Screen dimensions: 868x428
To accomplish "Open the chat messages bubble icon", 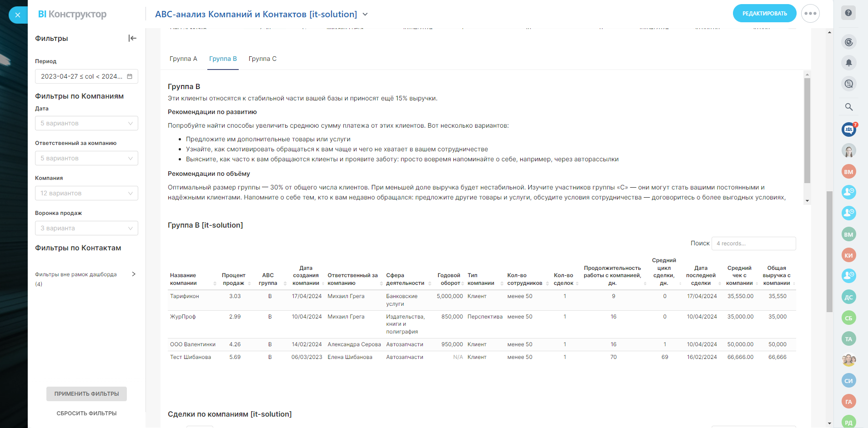I will point(848,84).
